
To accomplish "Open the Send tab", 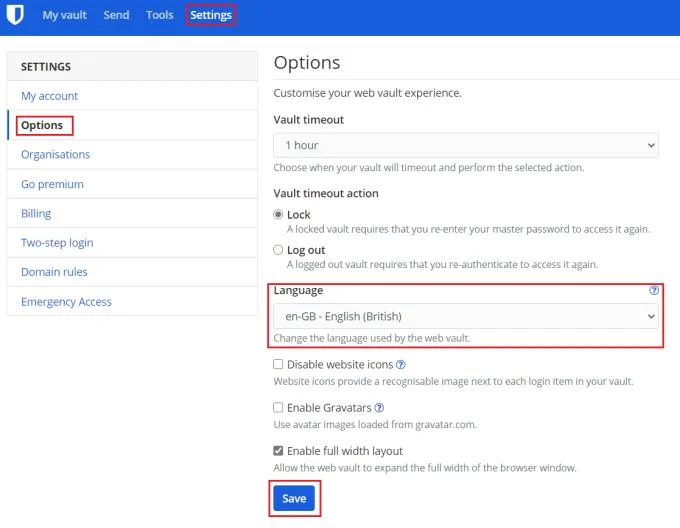I will pyautogui.click(x=116, y=15).
